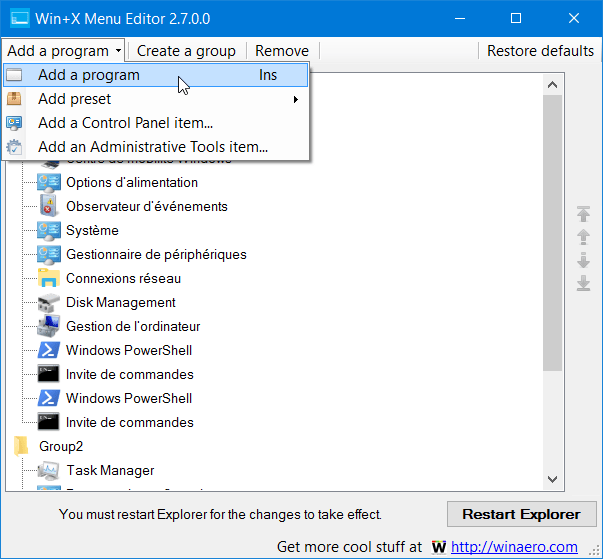Click the Add preset box icon

pyautogui.click(x=14, y=99)
